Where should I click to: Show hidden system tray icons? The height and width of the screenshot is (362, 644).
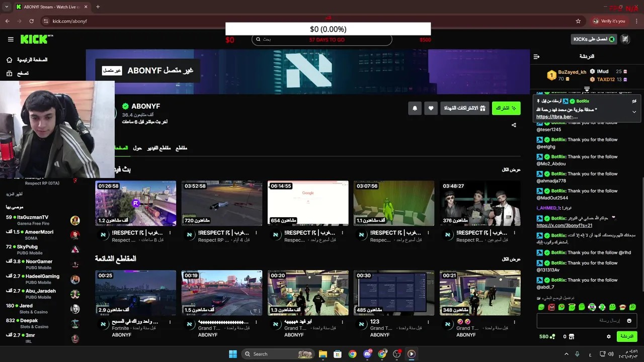[x=566, y=354]
